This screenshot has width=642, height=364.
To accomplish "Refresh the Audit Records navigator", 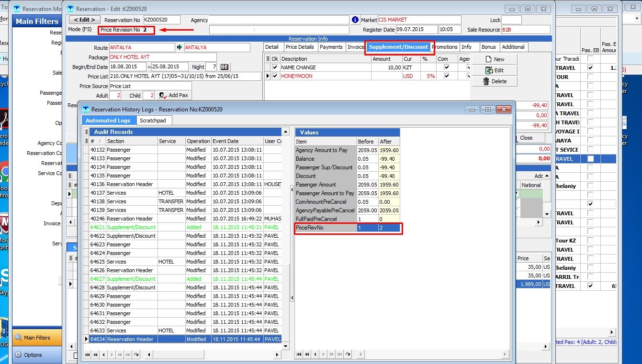I will 136,354.
